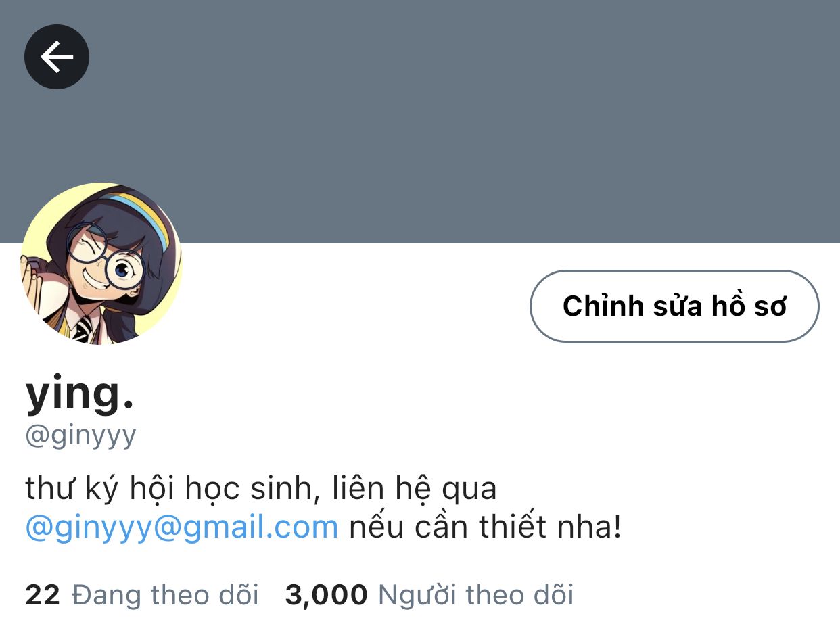The width and height of the screenshot is (840, 641).
Task: Click the dark circle around back arrow
Action: pos(57,57)
